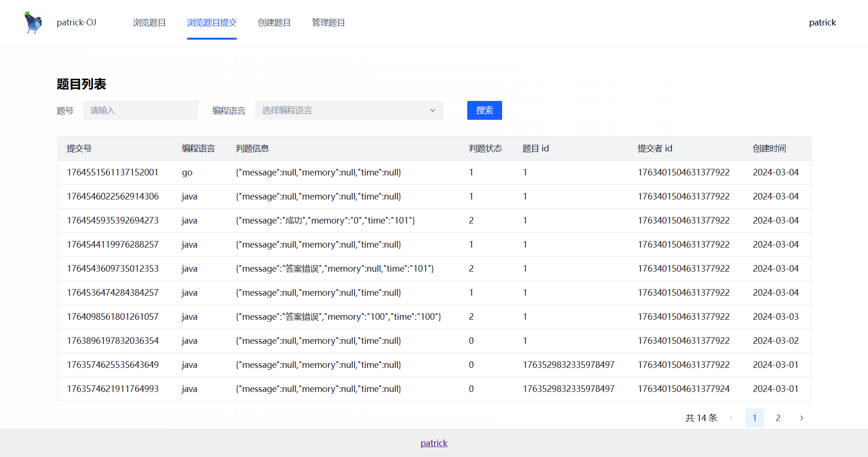868x457 pixels.
Task: Click question id in row 1763574621911764993
Action: 569,389
